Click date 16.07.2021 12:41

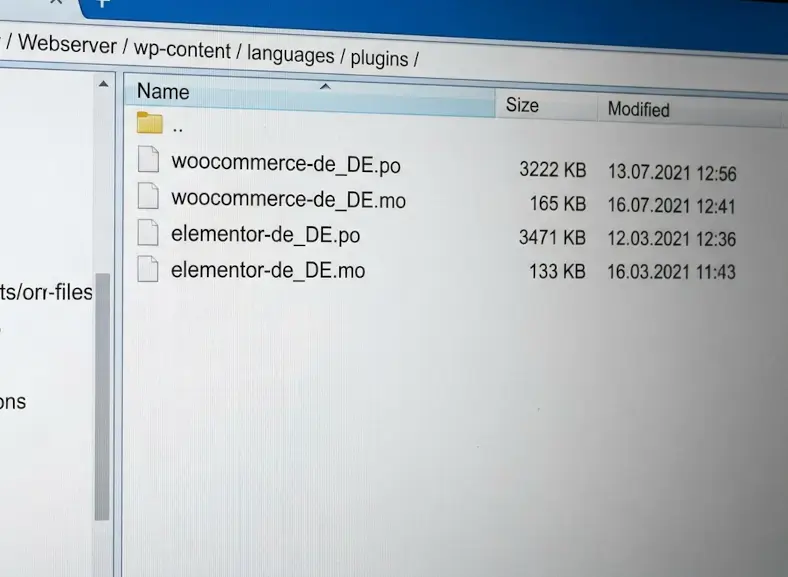click(671, 206)
